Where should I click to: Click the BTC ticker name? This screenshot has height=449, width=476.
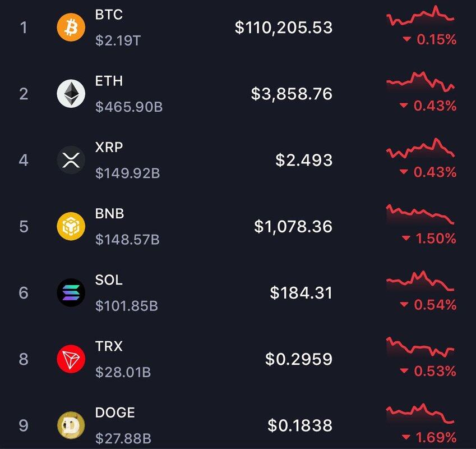click(109, 15)
